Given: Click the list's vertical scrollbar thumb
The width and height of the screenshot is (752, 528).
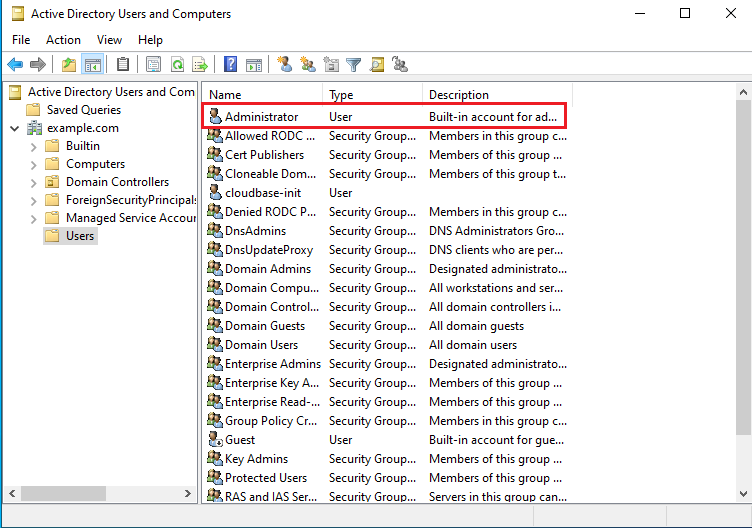Looking at the screenshot, I should (743, 268).
